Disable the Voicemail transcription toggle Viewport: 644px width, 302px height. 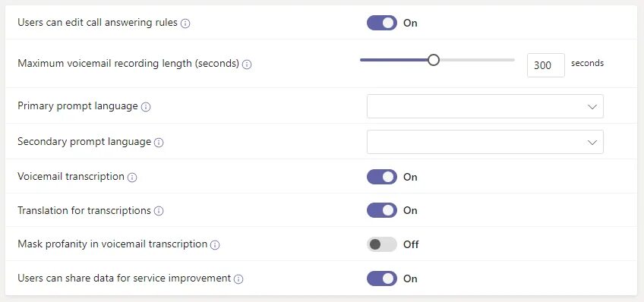click(x=382, y=177)
